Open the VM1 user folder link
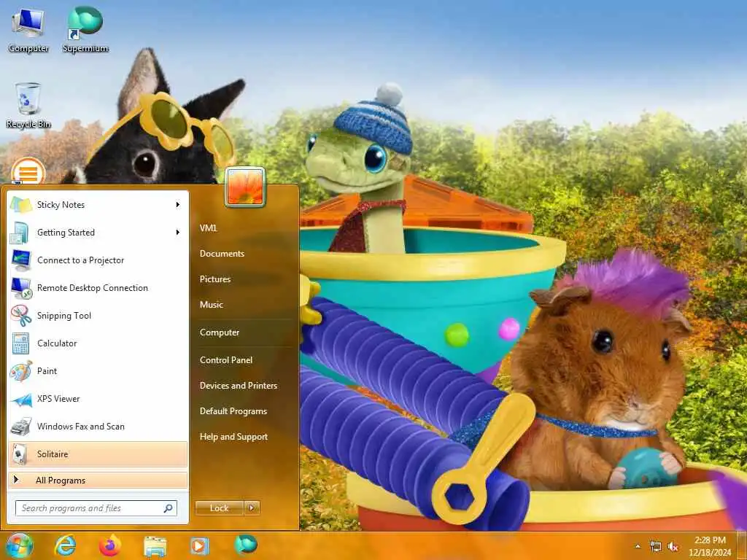 click(208, 228)
